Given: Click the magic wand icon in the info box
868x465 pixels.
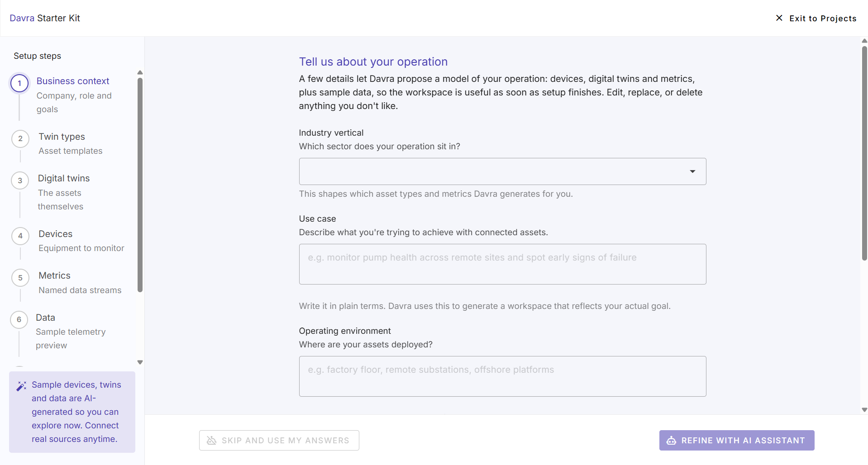Looking at the screenshot, I should point(21,386).
